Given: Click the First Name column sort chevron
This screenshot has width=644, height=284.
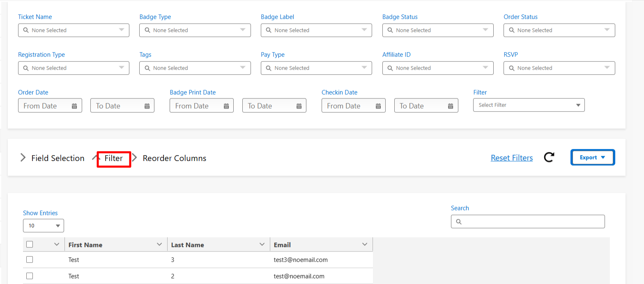Looking at the screenshot, I should pyautogui.click(x=159, y=245).
